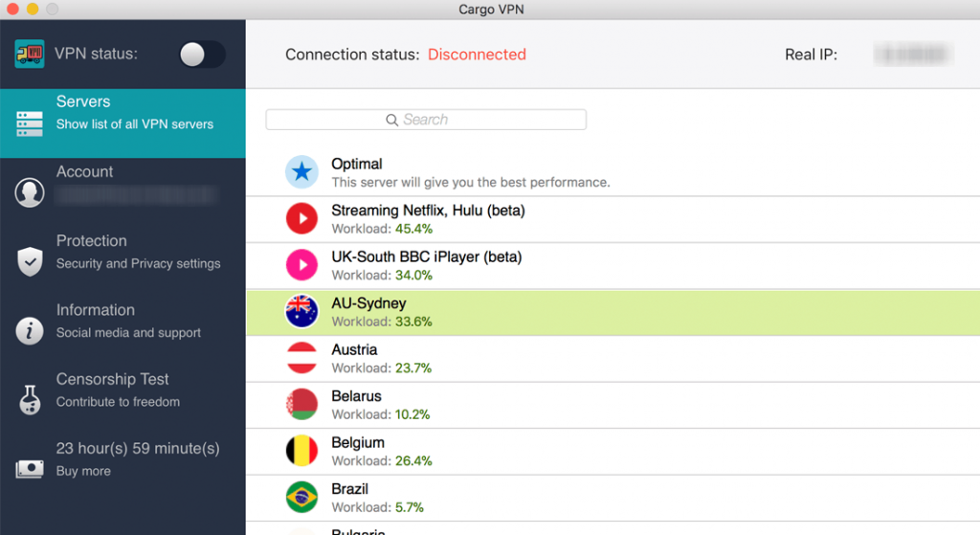Click the Account profile avatar icon

coord(30,192)
